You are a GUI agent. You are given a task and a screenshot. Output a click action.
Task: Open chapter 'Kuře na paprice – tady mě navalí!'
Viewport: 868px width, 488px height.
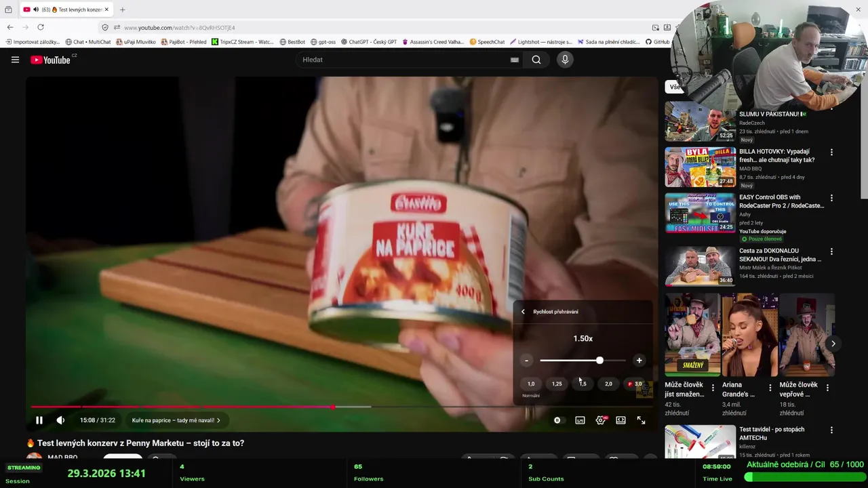(x=176, y=420)
